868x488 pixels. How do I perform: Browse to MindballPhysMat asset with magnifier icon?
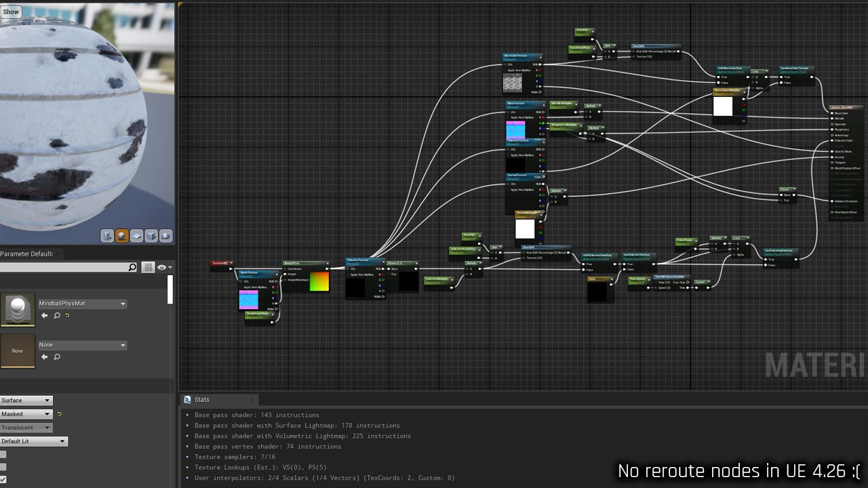coord(56,316)
